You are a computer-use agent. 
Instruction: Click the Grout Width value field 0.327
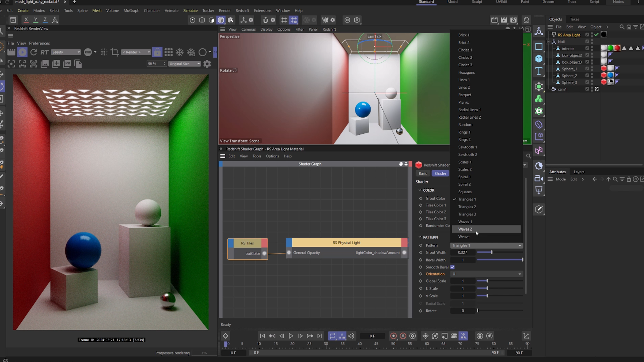(463, 252)
